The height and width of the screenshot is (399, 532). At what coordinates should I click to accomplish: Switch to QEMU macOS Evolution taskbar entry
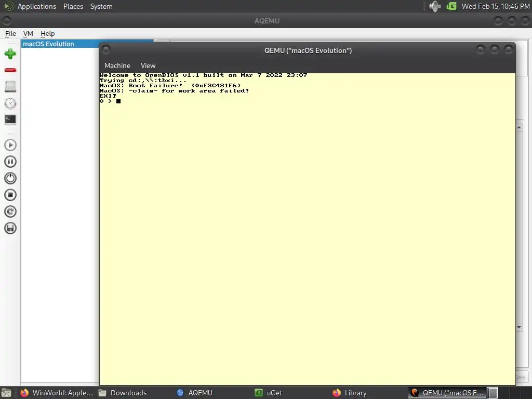pyautogui.click(x=447, y=393)
